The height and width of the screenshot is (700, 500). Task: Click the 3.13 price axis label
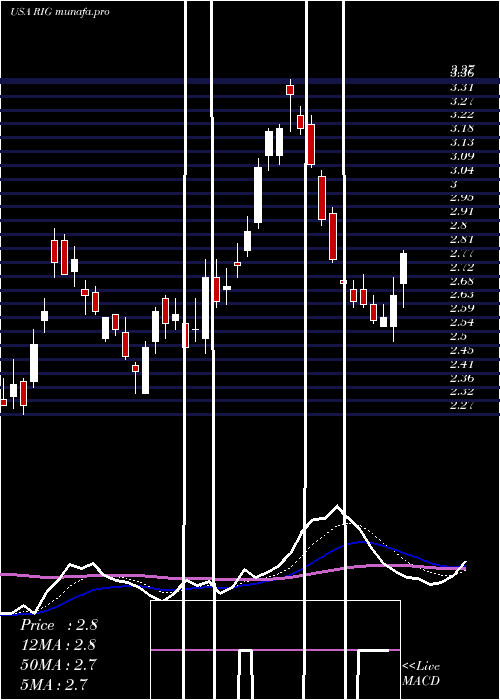point(462,142)
